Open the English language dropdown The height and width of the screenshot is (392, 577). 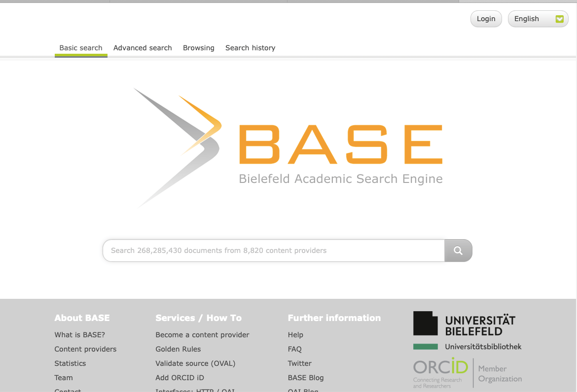pyautogui.click(x=538, y=19)
